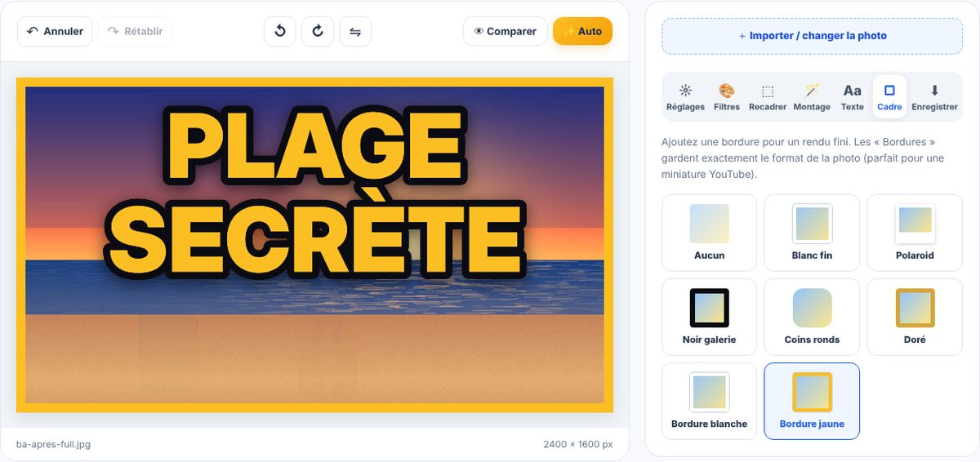Screen dimensions: 980x462
Task: Choose the Blanc fin frame
Action: click(x=812, y=233)
